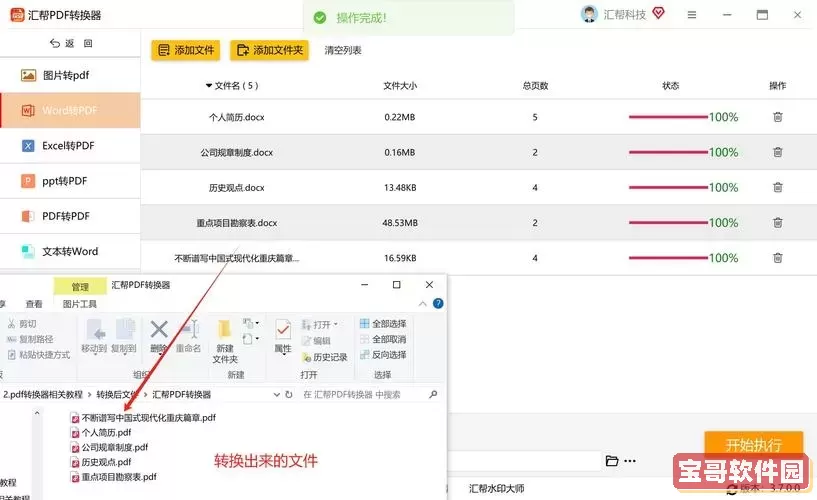Image resolution: width=817 pixels, height=500 pixels.
Task: Click 反向选择 in the Explorer ribbon
Action: (x=383, y=355)
